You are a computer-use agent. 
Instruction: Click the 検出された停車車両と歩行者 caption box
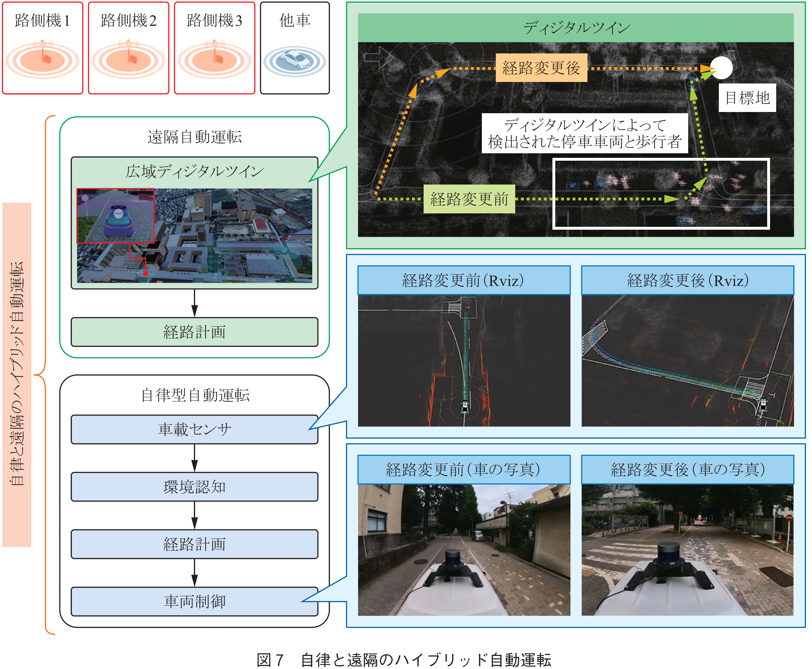pos(585,133)
